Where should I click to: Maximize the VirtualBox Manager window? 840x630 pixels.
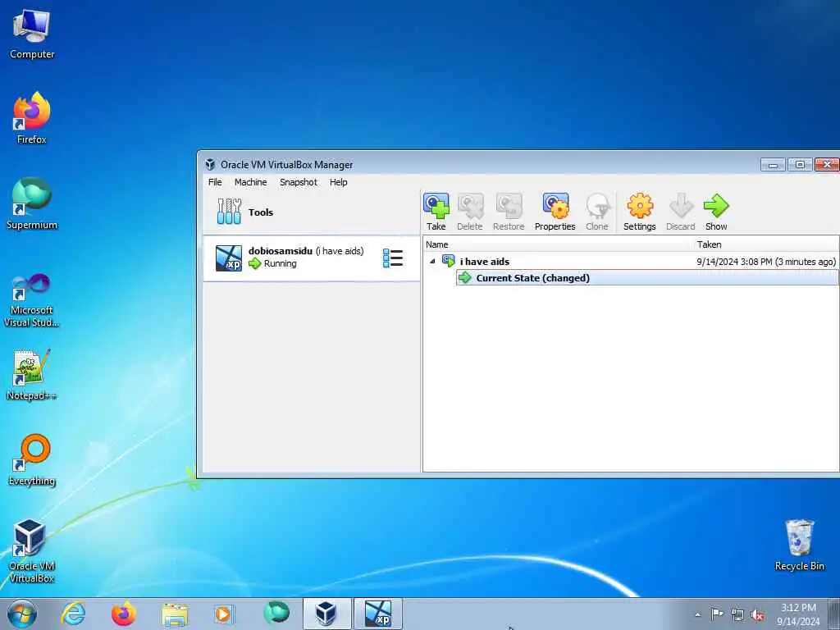(800, 164)
